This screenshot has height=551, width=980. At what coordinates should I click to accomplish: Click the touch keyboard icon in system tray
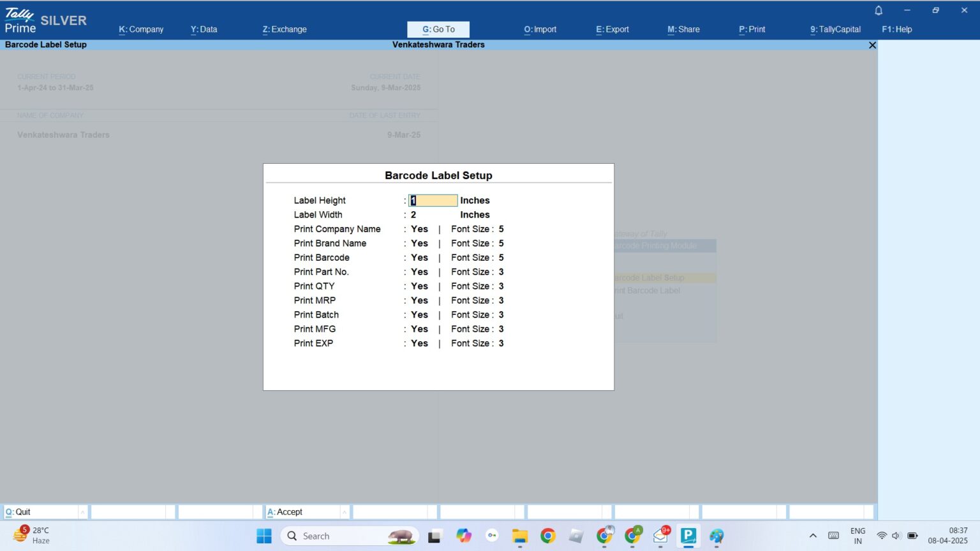(834, 536)
